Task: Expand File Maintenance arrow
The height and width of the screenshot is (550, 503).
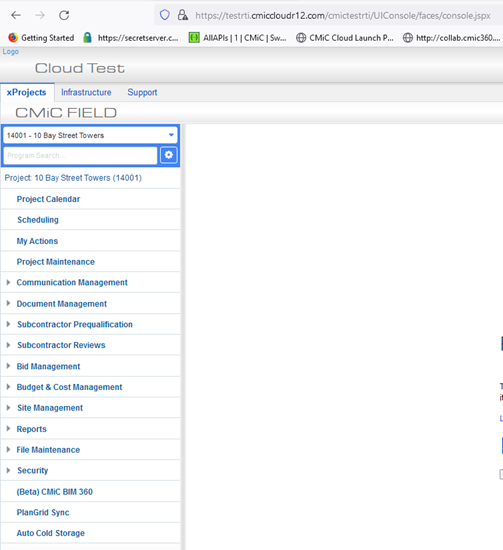Action: click(x=8, y=449)
